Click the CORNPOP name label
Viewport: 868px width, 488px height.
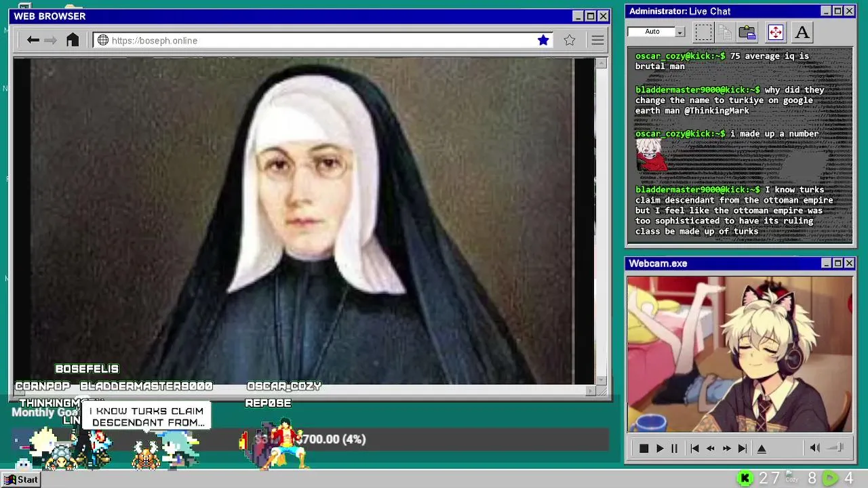coord(43,386)
